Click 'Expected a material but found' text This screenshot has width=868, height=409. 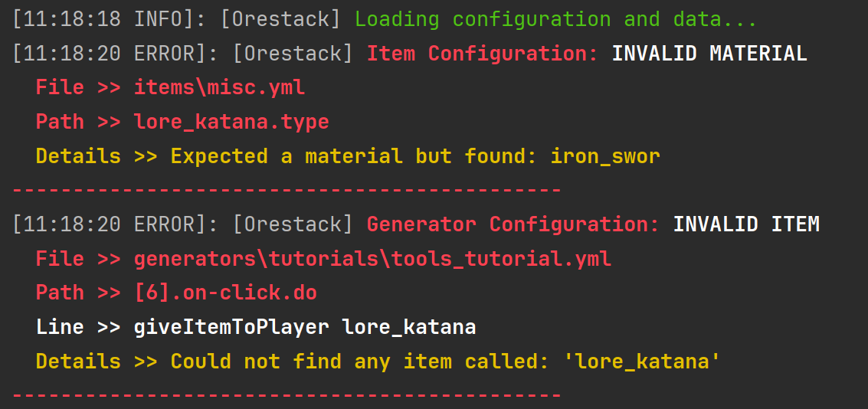354,156
